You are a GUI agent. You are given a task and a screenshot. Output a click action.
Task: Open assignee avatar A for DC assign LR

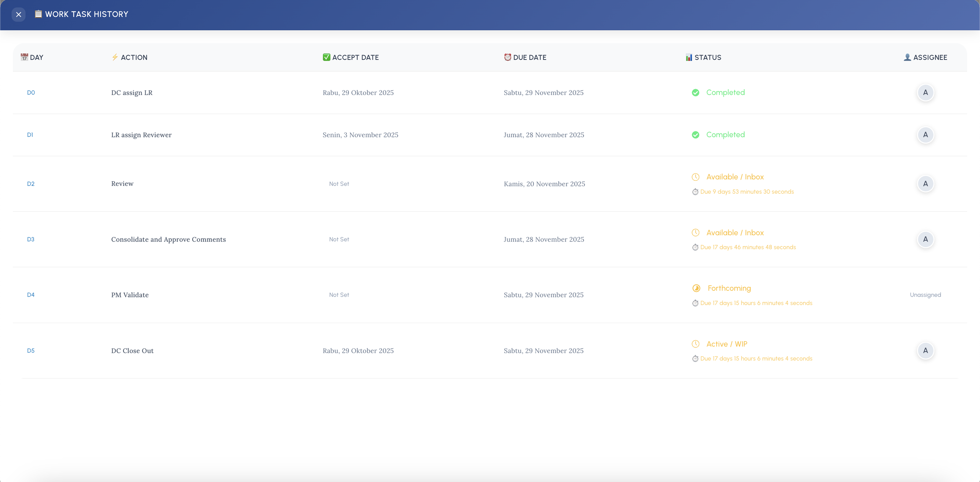[x=925, y=92]
